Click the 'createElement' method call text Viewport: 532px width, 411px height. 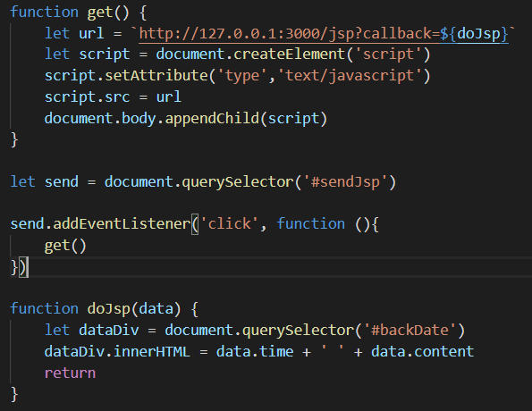coord(290,55)
